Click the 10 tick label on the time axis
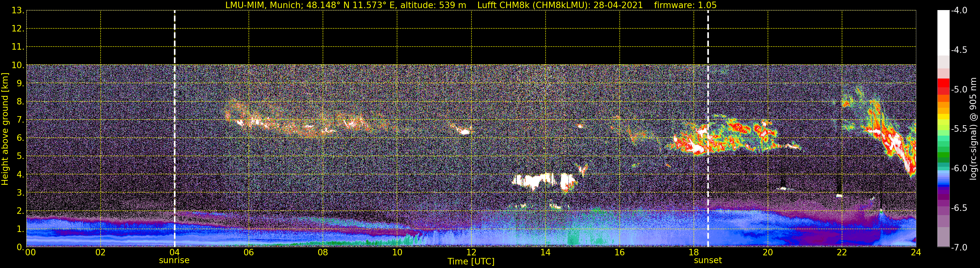 pos(397,252)
